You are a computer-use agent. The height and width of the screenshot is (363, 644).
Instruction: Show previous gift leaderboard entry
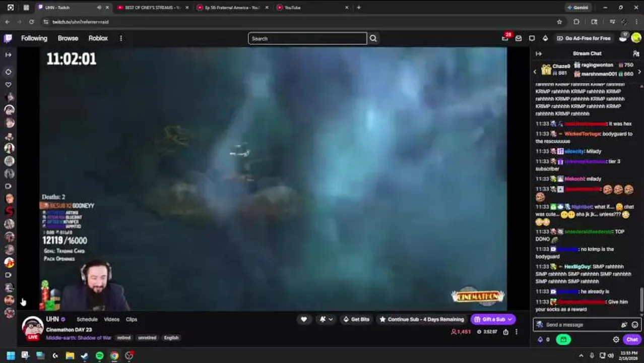click(535, 72)
